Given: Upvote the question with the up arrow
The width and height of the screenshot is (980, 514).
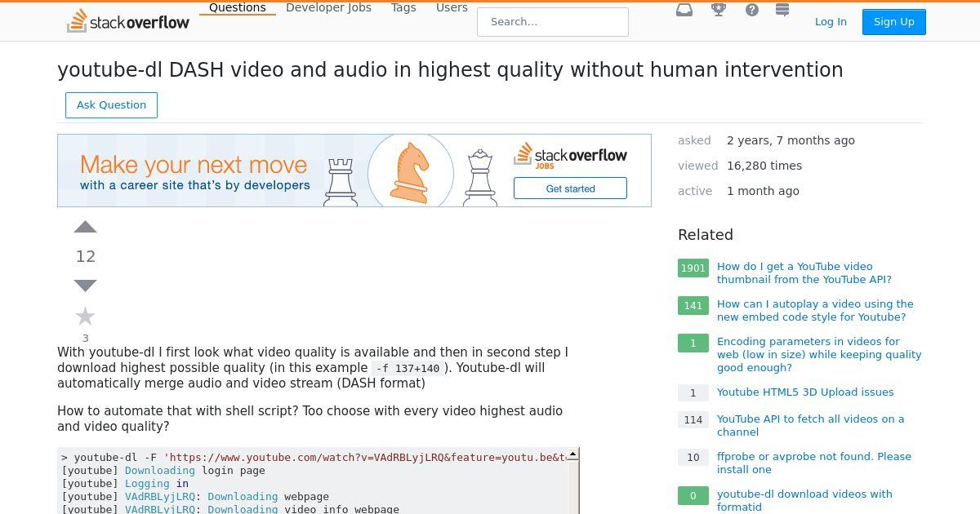Looking at the screenshot, I should pyautogui.click(x=86, y=228).
